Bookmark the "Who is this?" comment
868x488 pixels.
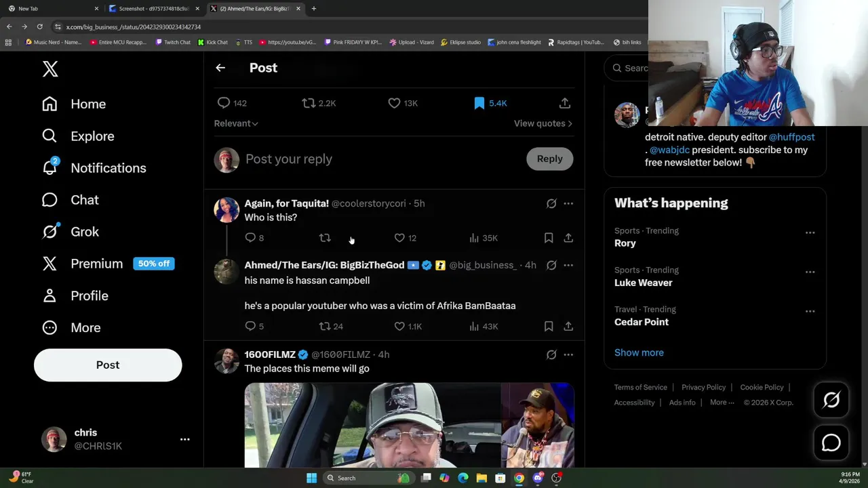pyautogui.click(x=549, y=238)
